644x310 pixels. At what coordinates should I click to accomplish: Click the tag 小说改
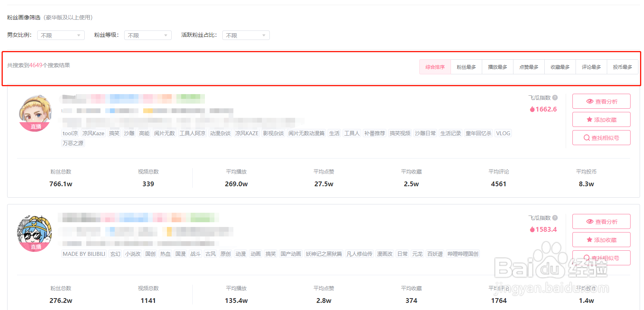133,254
